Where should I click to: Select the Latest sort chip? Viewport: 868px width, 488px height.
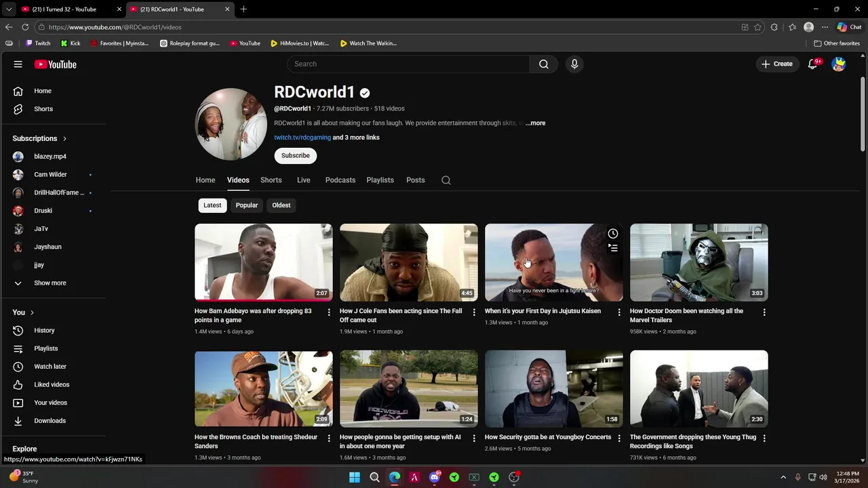[x=212, y=205]
